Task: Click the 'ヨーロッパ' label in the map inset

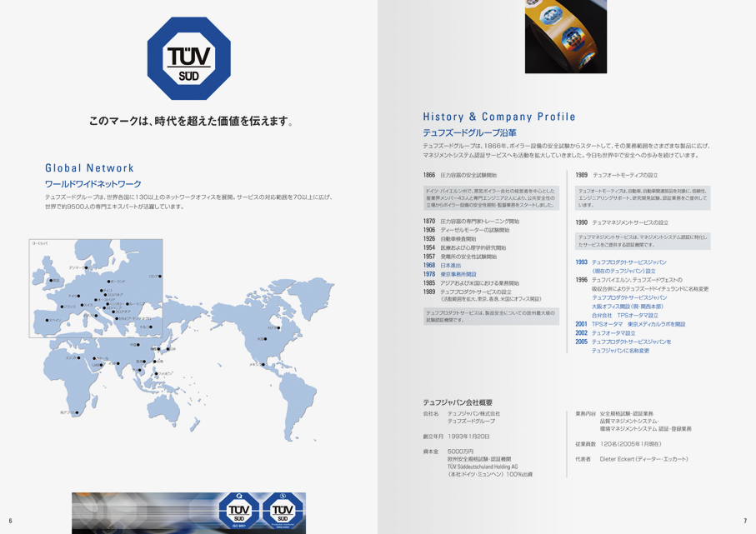Action: (x=39, y=244)
